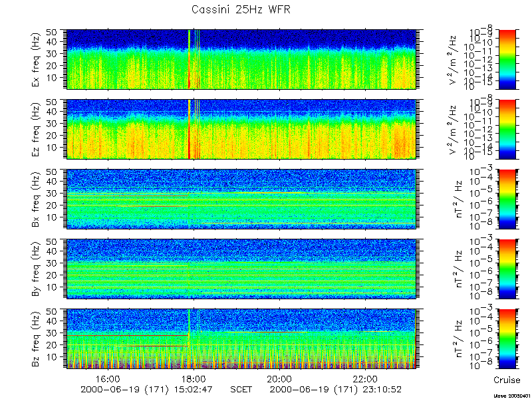Click the Bz panel color scale bar

507,339
